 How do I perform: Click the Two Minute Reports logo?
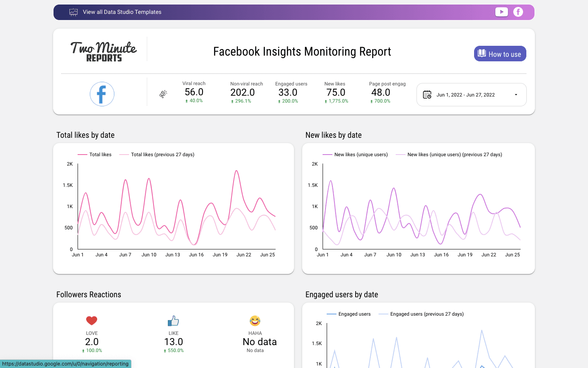[x=104, y=51]
